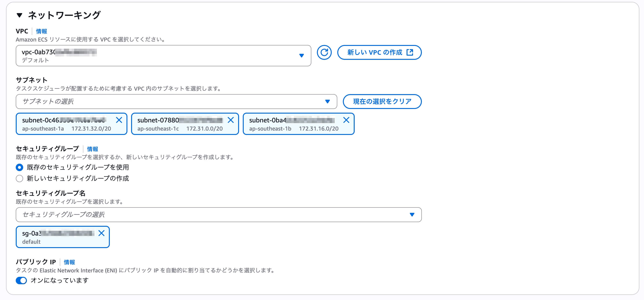
Task: Remove the subnet-07880 ap-southeast-1c chip
Action: [231, 120]
